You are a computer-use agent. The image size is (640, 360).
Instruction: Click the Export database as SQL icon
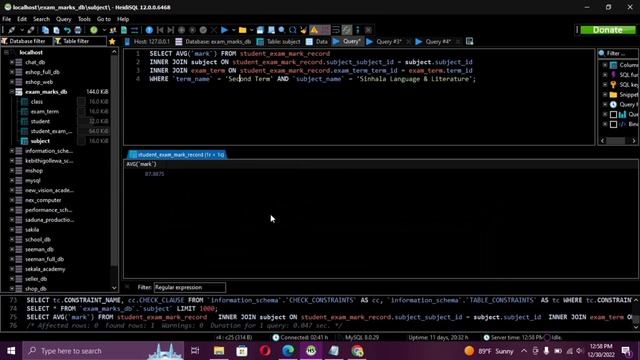click(x=124, y=30)
